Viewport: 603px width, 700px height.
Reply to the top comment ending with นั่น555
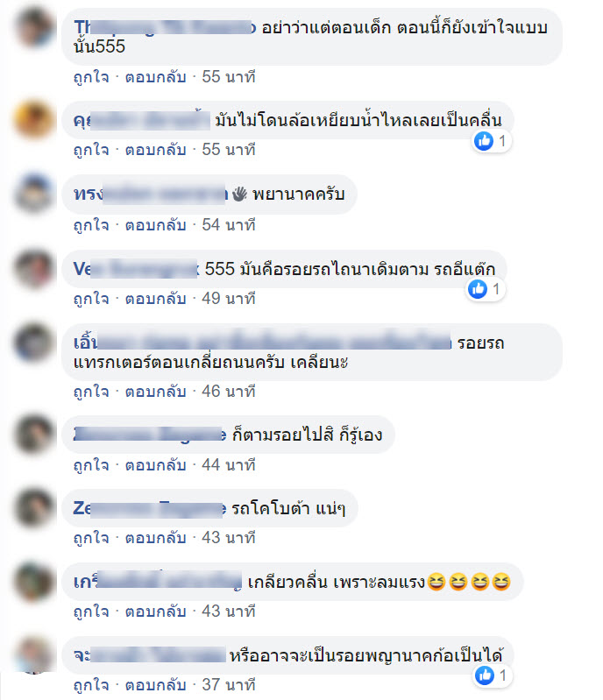pyautogui.click(x=155, y=77)
